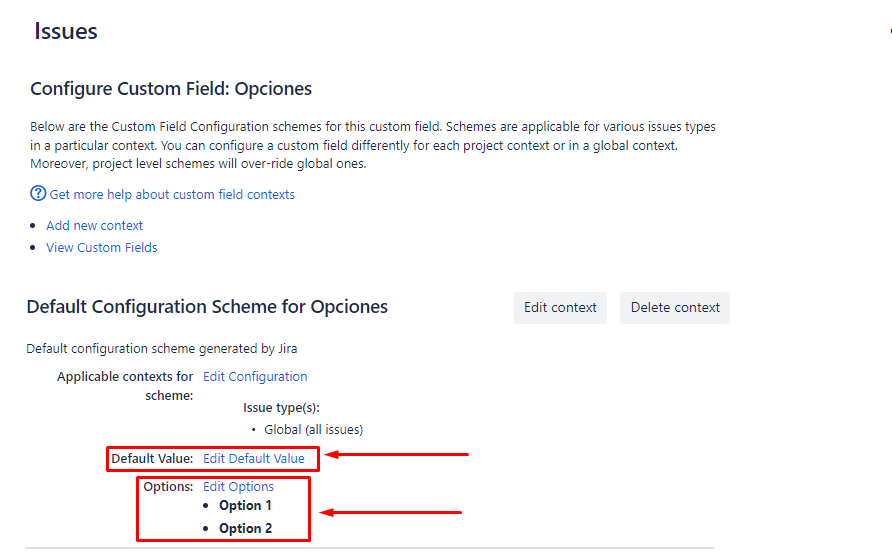This screenshot has width=892, height=554.
Task: Open the Edit Default Value link
Action: tap(254, 458)
